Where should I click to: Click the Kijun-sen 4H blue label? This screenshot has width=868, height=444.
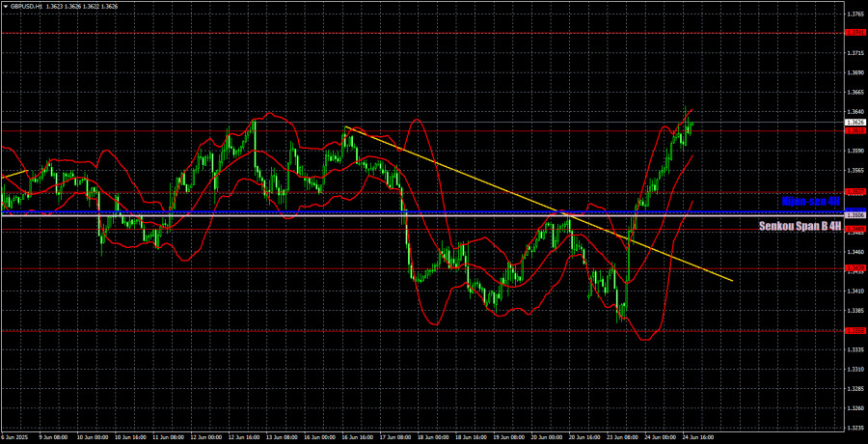[x=811, y=202]
